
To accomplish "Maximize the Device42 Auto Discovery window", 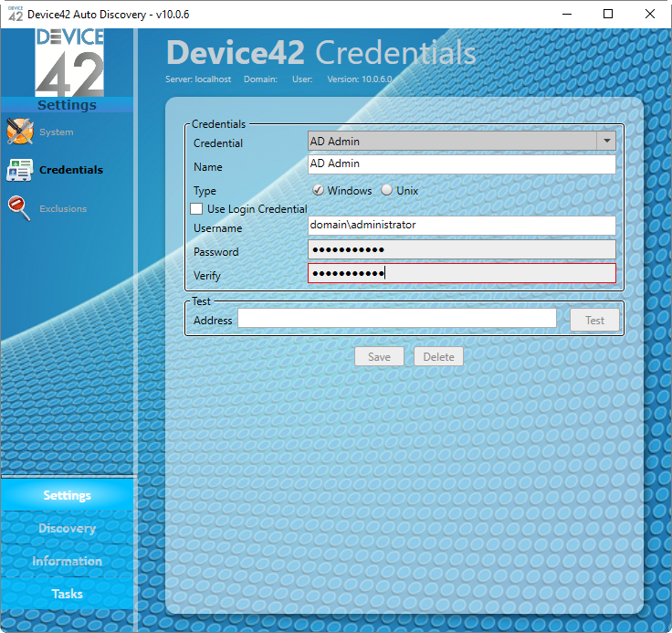I will point(608,14).
